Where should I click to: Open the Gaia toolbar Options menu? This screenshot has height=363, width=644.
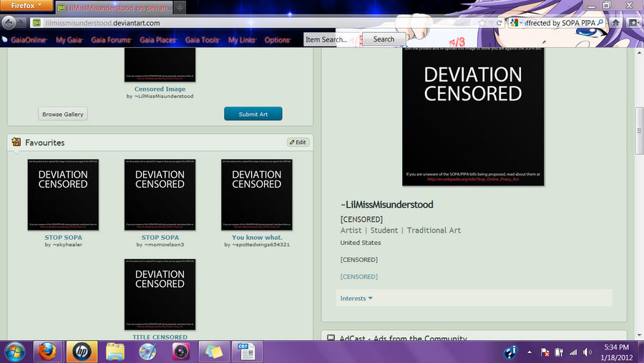[278, 40]
